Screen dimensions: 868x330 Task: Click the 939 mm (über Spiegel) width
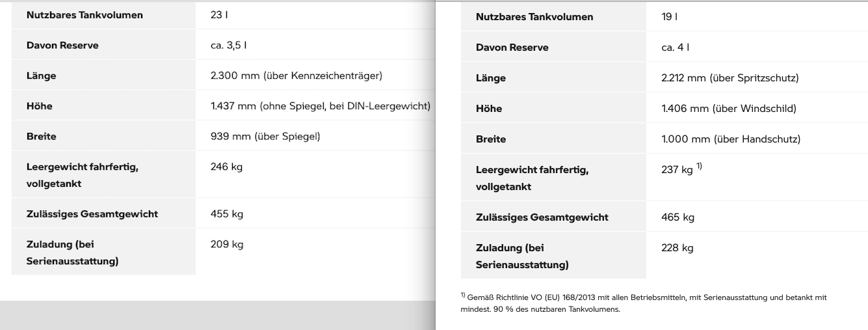265,137
